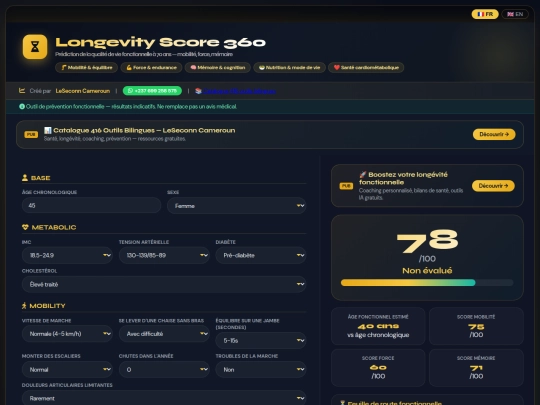Click the info icon in disclaimer bar

click(22, 107)
